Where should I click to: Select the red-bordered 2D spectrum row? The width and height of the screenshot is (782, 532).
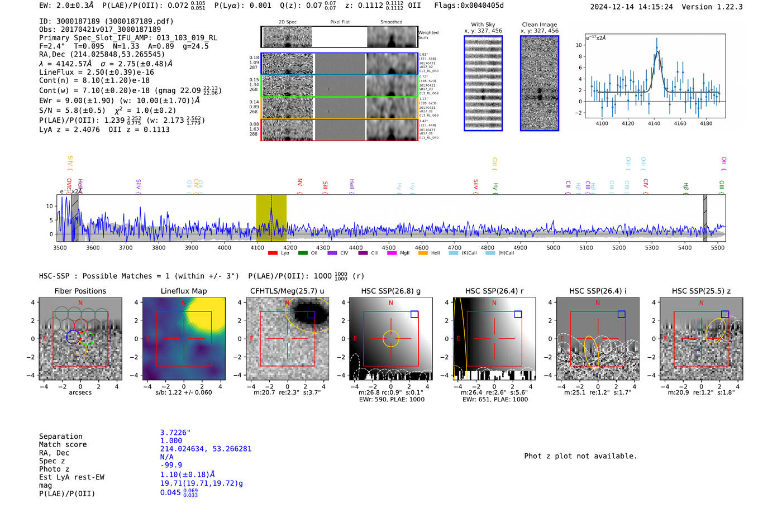[340, 130]
